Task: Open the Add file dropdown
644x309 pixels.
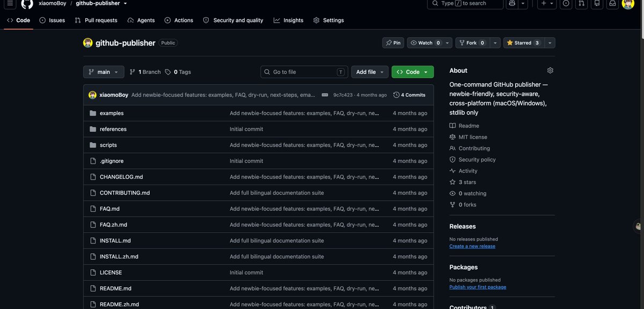Action: click(x=370, y=72)
